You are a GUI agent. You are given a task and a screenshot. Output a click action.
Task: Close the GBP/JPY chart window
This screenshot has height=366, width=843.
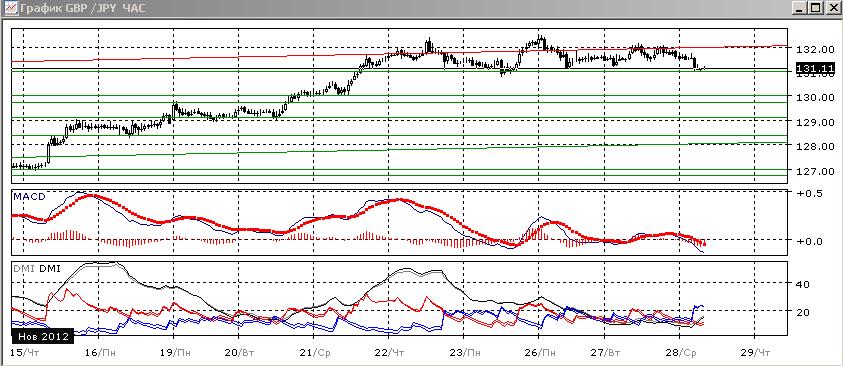tap(832, 8)
